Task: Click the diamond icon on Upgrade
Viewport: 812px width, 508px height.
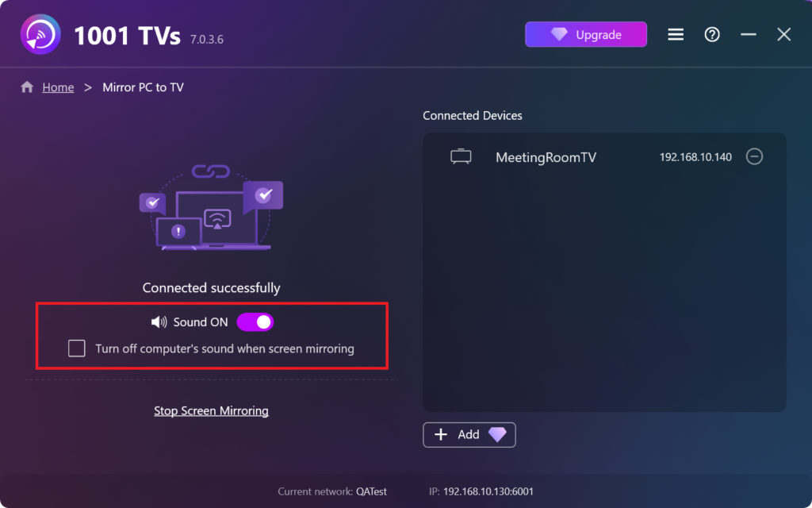Action: (x=559, y=35)
